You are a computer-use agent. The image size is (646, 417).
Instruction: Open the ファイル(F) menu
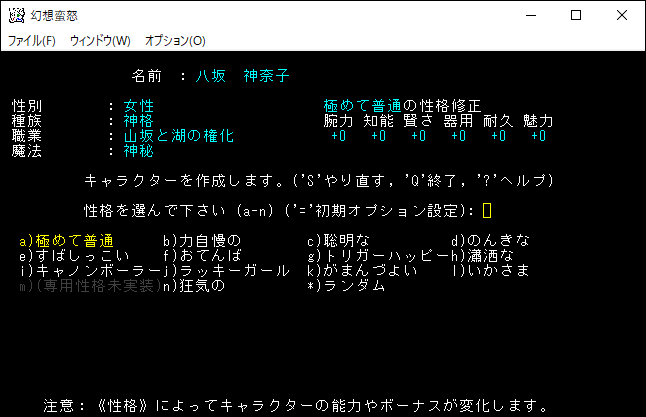tap(32, 41)
